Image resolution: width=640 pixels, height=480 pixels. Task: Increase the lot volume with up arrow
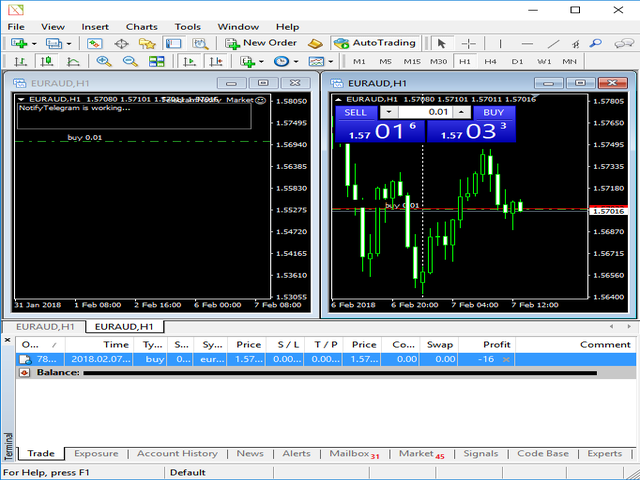point(461,113)
